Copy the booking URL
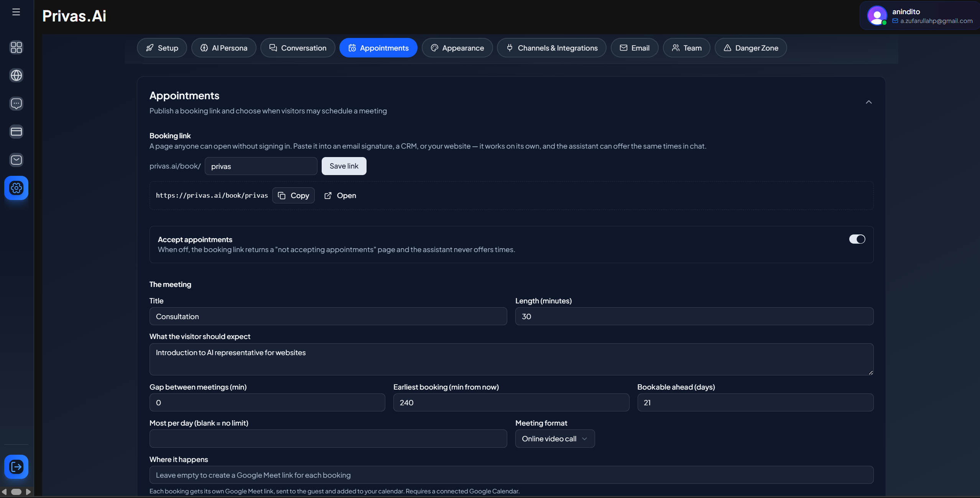The height and width of the screenshot is (498, 980). tap(293, 195)
